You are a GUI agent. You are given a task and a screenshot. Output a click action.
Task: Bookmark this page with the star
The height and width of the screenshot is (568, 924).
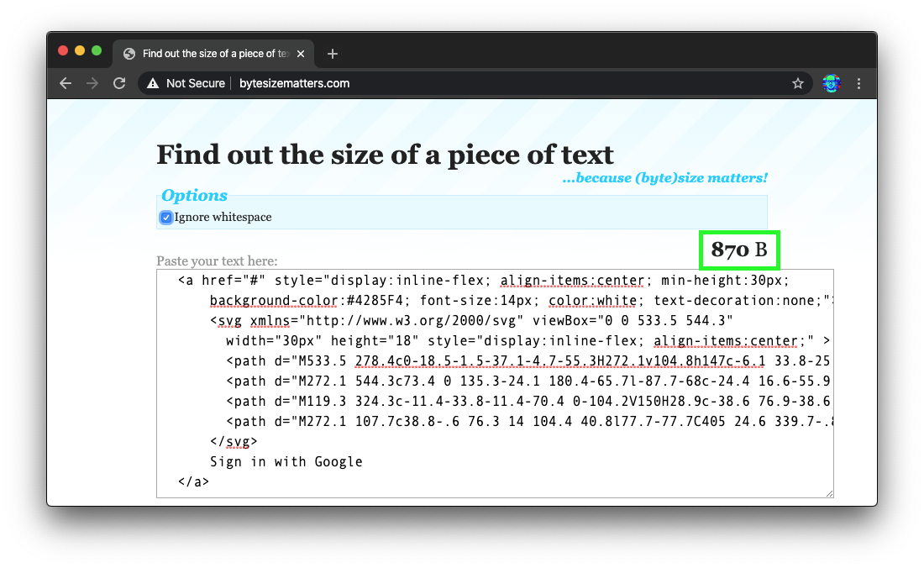(798, 83)
